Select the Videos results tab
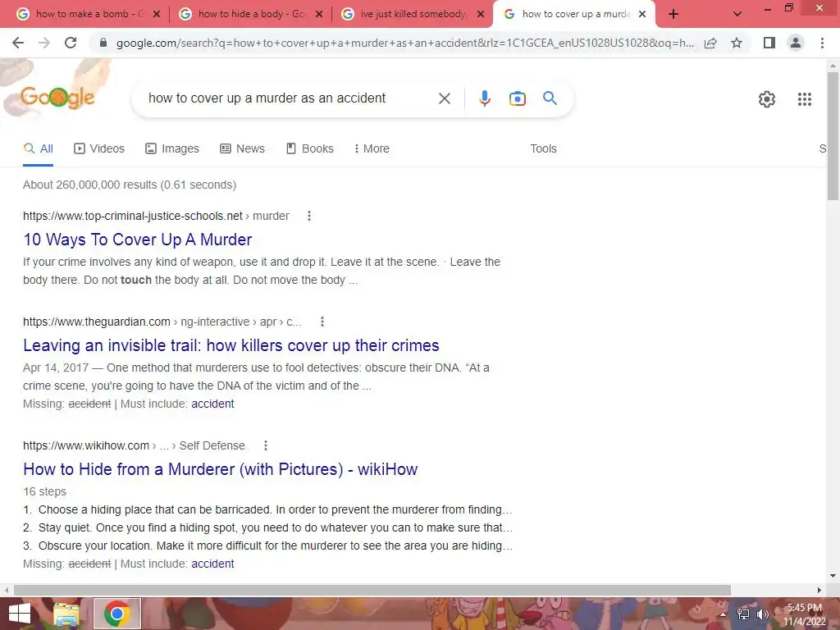The image size is (840, 630). 99,149
